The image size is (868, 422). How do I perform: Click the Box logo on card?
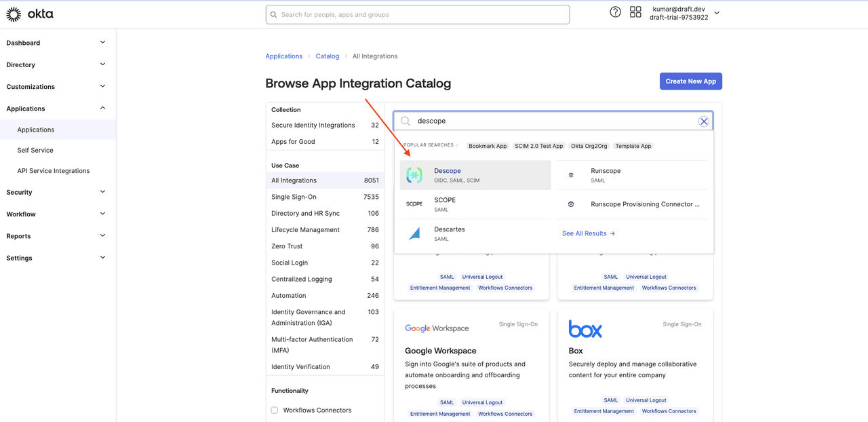585,329
